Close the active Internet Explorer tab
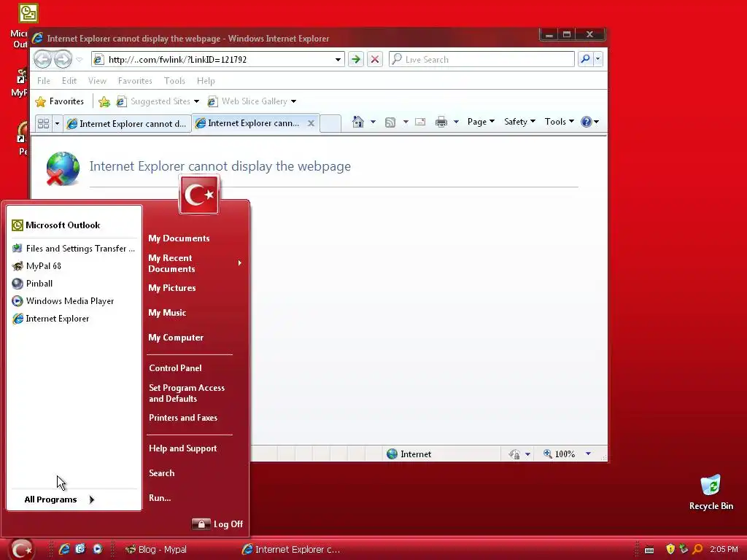747x560 pixels. pyautogui.click(x=311, y=123)
